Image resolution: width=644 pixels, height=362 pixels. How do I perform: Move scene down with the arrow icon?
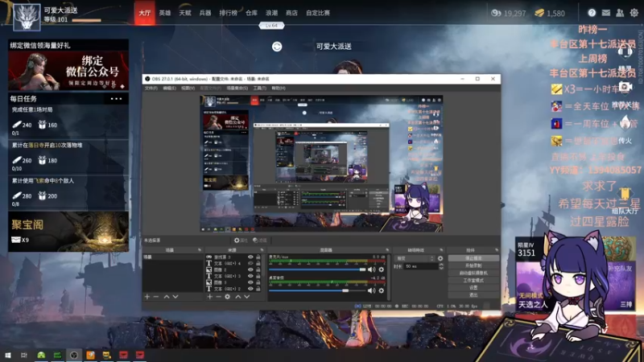click(x=175, y=296)
